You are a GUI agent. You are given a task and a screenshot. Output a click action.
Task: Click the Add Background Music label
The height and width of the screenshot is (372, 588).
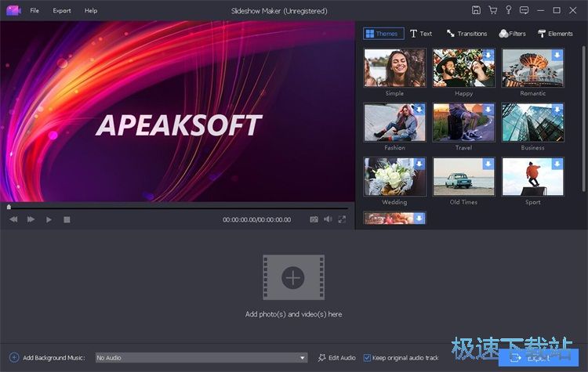click(x=54, y=358)
